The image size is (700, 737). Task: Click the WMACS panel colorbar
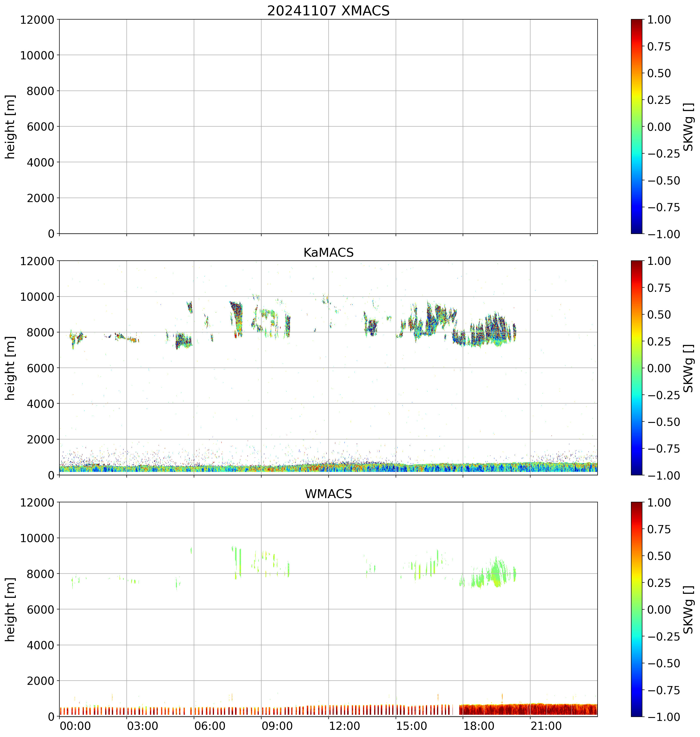pyautogui.click(x=637, y=609)
